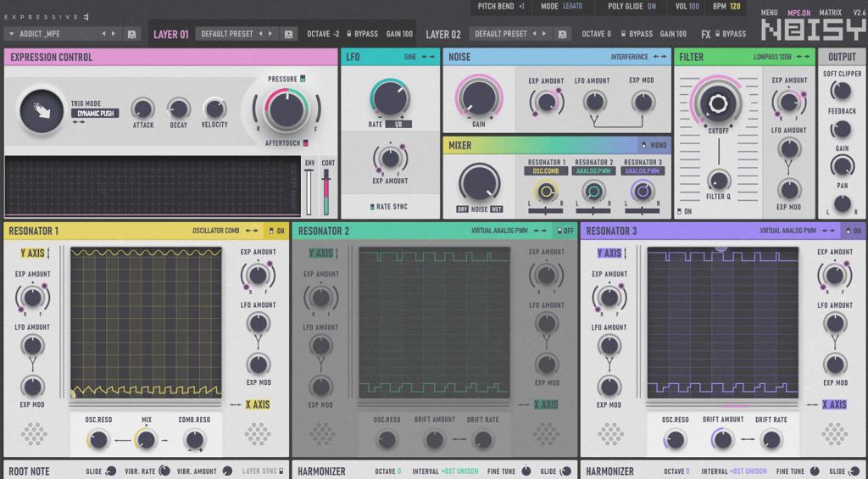Click Harmonizer Interval +0ST Unison under Resonator 2
Viewport: 868px width, 479px height.
[460, 471]
